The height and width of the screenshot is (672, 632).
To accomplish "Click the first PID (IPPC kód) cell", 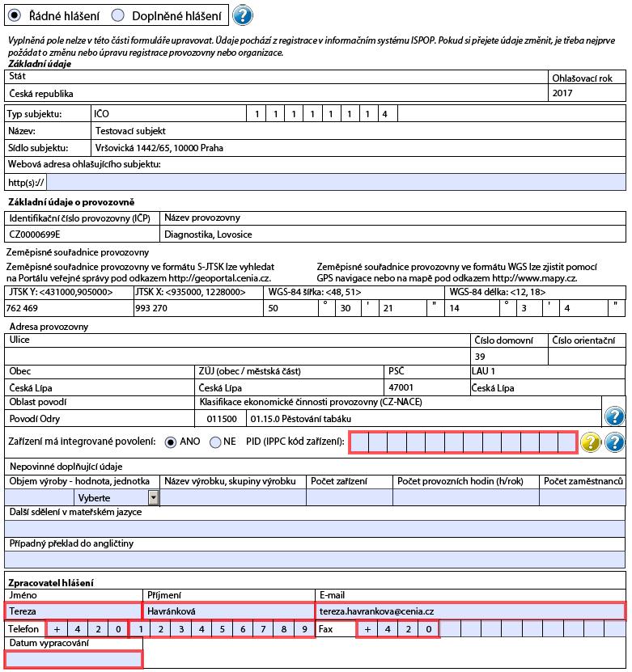I will pyautogui.click(x=358, y=442).
